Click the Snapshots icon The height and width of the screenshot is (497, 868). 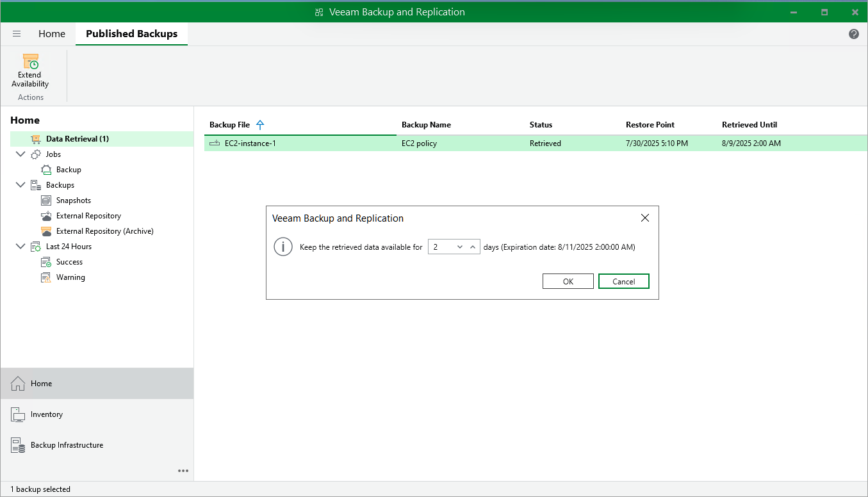(46, 200)
